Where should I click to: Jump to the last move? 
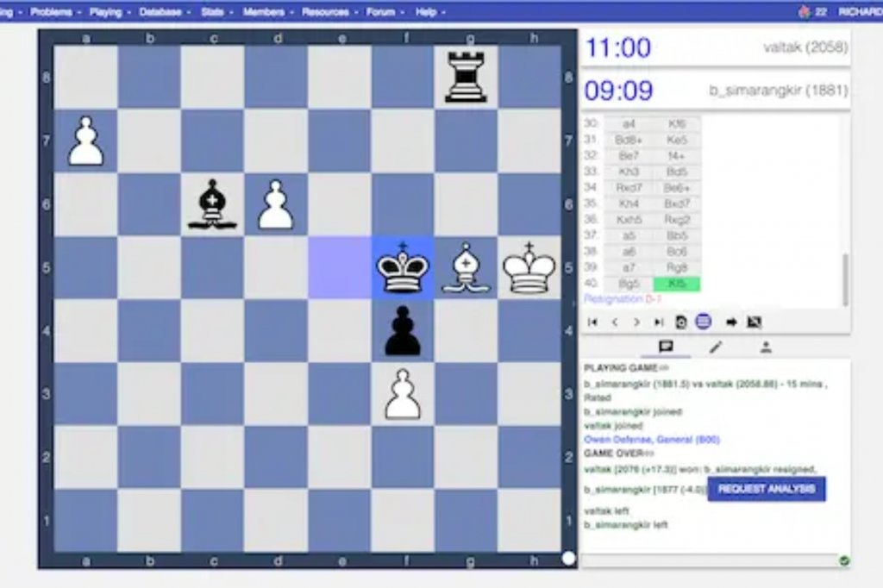(x=659, y=322)
